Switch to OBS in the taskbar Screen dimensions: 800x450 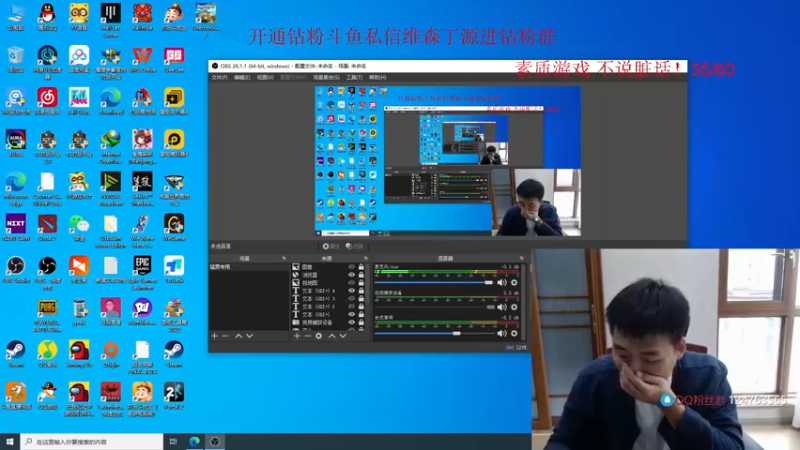click(215, 442)
